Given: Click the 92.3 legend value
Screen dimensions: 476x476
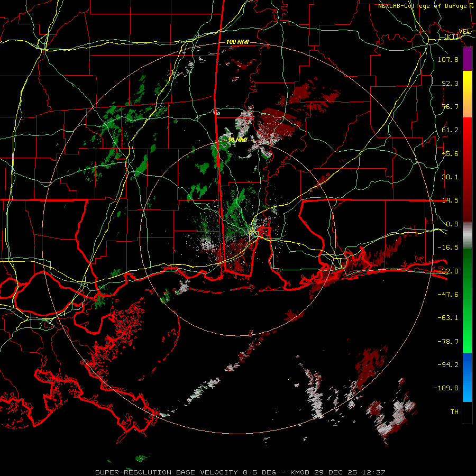Looking at the screenshot, I should [x=450, y=83].
